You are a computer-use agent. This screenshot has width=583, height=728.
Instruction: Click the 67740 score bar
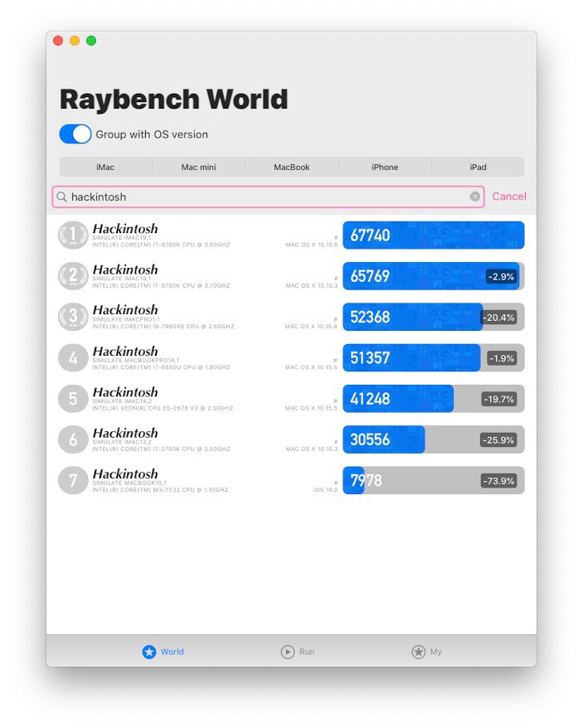434,235
